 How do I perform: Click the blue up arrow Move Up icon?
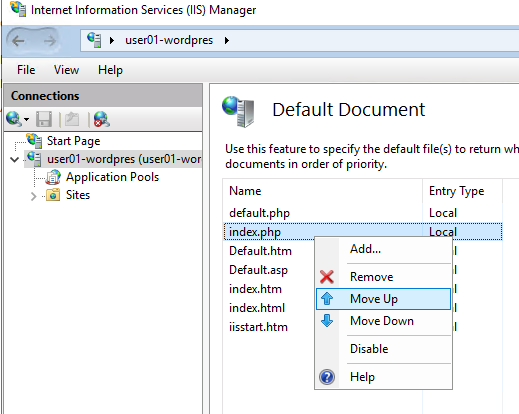click(x=327, y=299)
